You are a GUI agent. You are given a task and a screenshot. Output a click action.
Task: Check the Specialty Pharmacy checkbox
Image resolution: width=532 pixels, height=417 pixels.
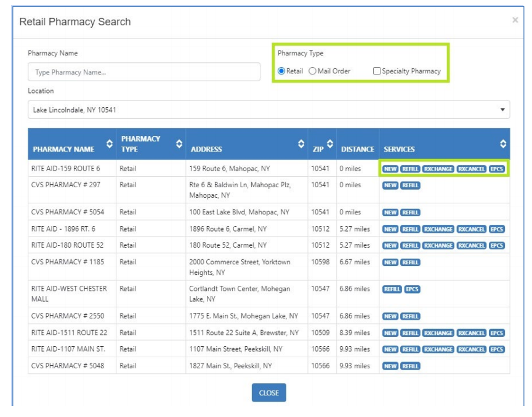[377, 71]
